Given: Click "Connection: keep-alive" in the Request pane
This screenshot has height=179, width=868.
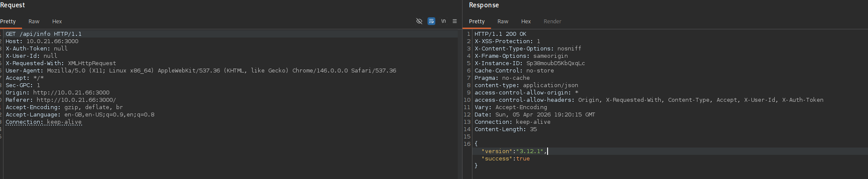Looking at the screenshot, I should pos(44,122).
